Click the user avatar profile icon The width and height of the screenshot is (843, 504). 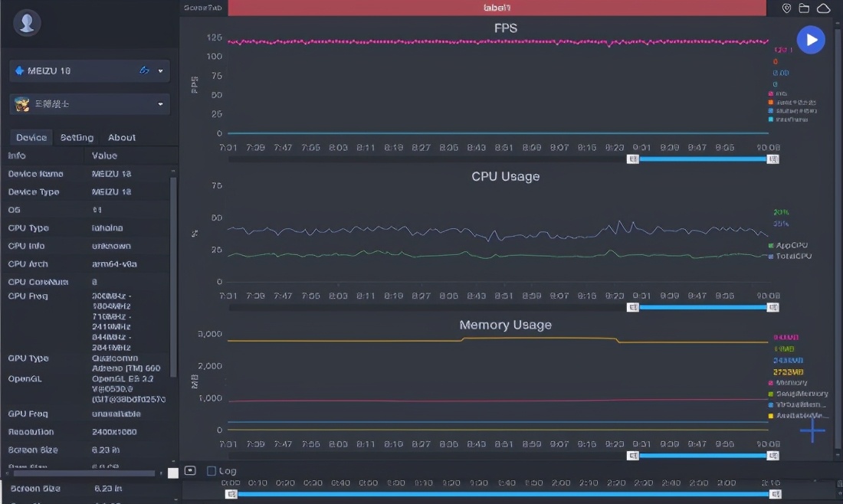point(26,23)
